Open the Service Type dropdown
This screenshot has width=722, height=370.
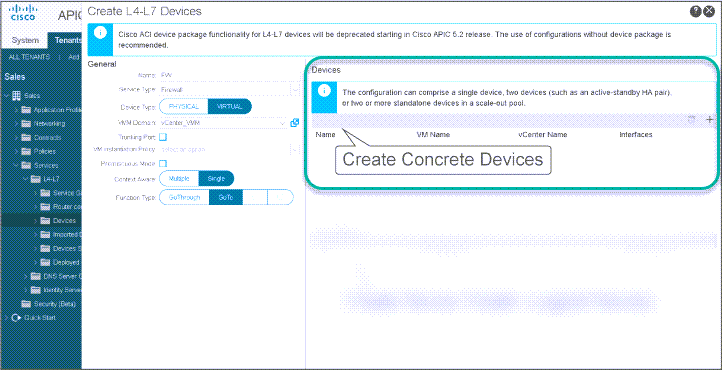pyautogui.click(x=295, y=90)
